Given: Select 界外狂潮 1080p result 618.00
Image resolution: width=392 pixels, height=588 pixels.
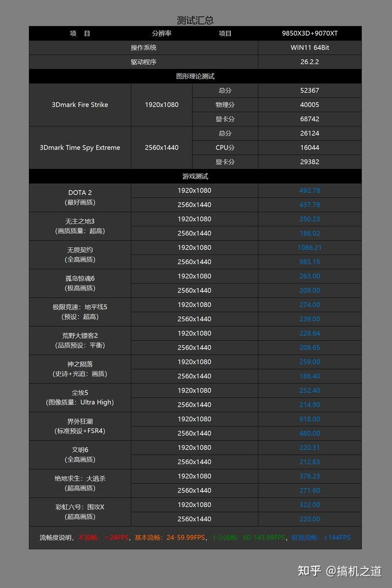Looking at the screenshot, I should click(310, 419).
